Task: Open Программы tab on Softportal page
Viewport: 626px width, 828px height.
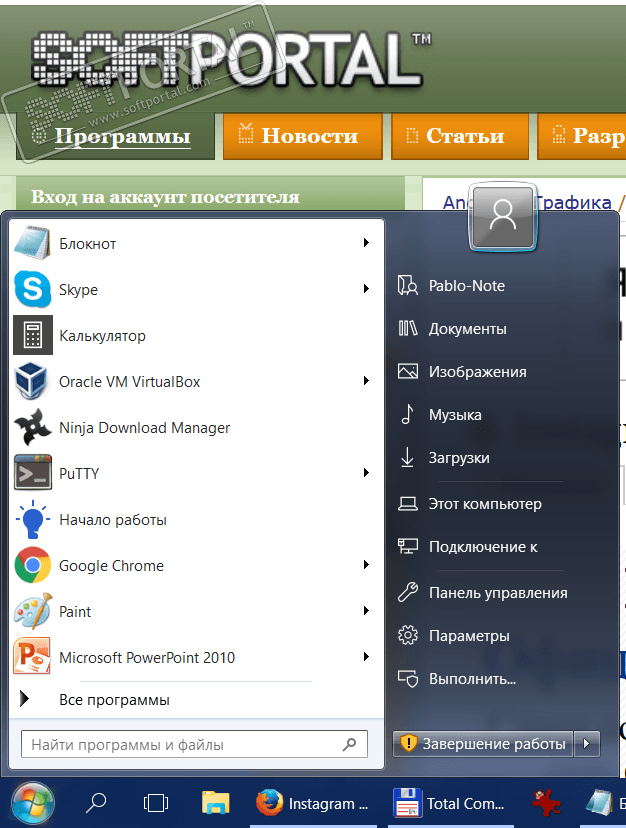Action: (116, 136)
